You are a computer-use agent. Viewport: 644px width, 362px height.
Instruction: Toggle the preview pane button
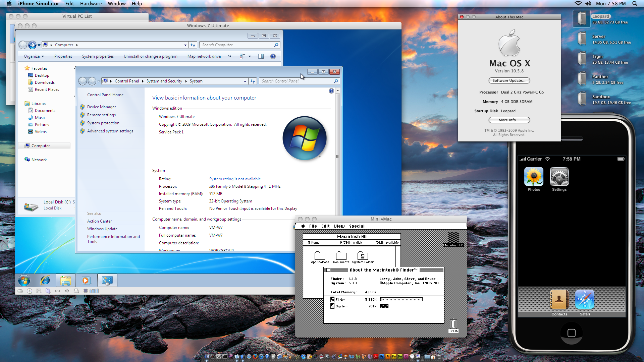coord(261,56)
